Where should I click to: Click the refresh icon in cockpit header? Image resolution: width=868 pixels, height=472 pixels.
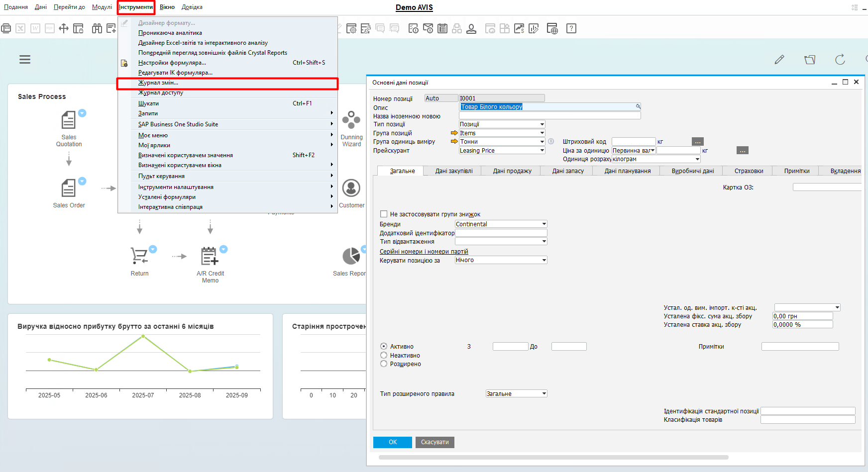[x=840, y=60]
